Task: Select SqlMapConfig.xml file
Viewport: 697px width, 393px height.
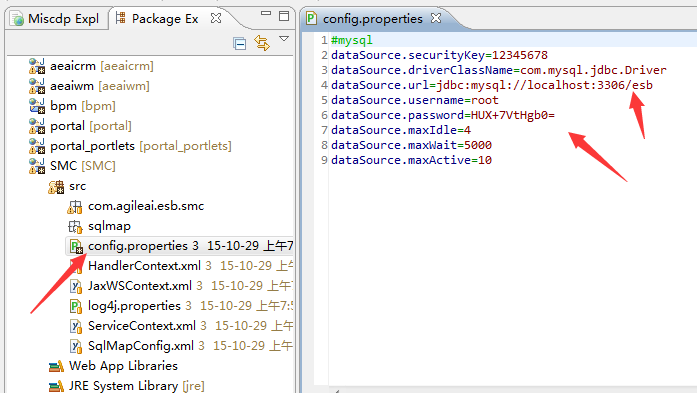Action: point(141,346)
